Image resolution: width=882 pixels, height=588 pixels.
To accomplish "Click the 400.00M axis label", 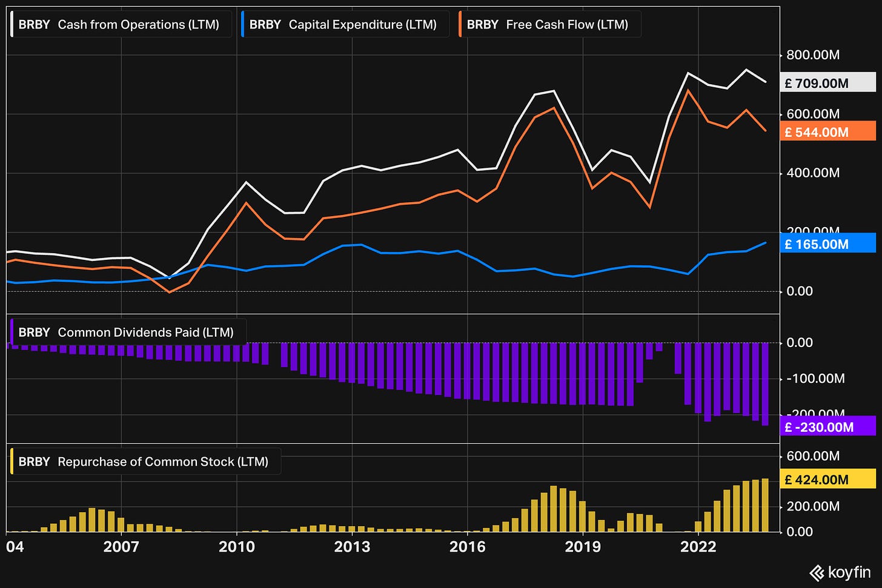I will [813, 173].
